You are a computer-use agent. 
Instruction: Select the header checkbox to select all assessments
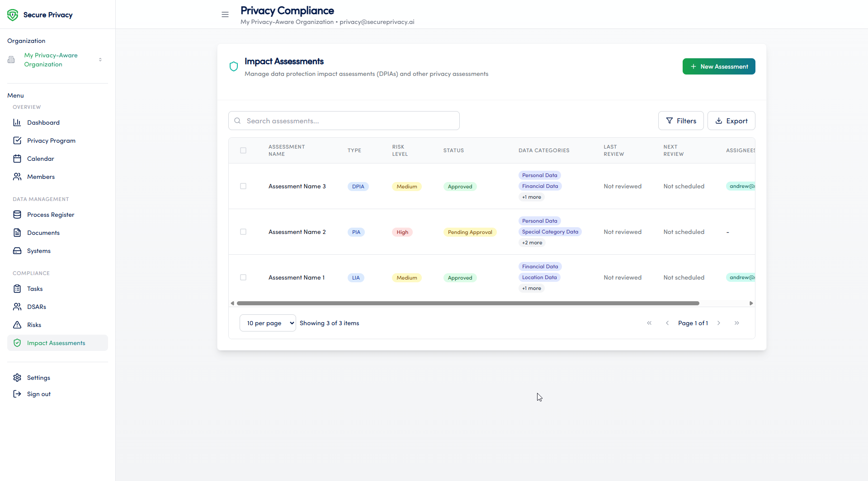pyautogui.click(x=243, y=150)
